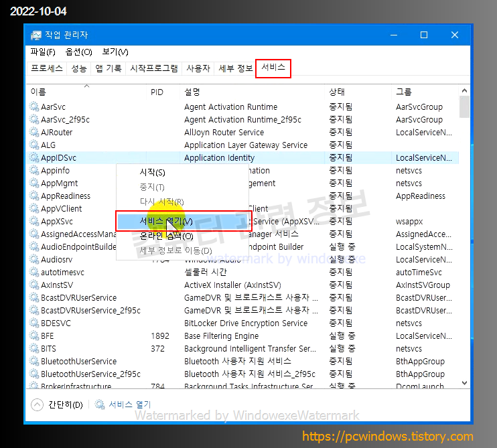
Task: Click the scrollbar up arrow
Action: 464,90
